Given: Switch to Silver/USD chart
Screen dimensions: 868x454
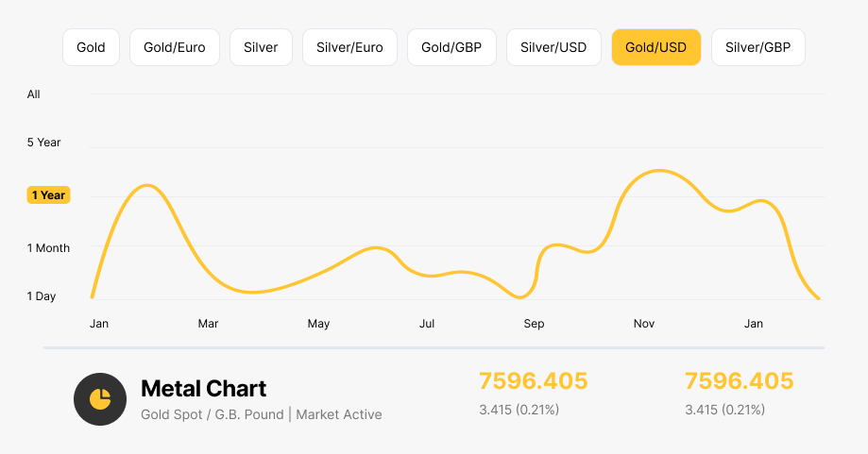Looking at the screenshot, I should pyautogui.click(x=553, y=47).
